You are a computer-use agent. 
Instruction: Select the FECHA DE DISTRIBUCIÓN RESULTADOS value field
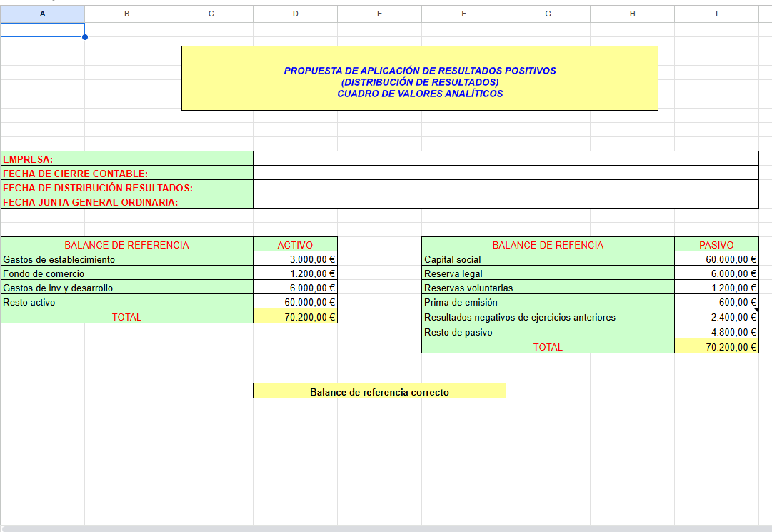coord(506,187)
